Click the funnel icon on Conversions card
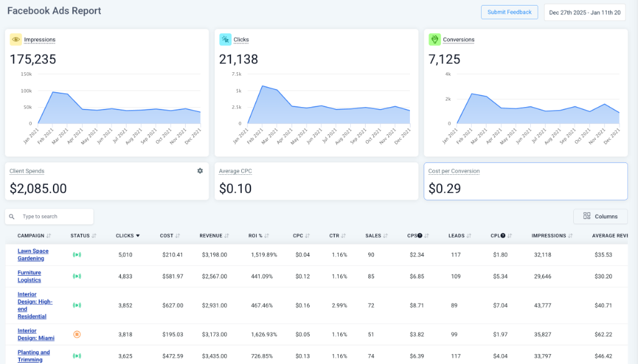Viewport: 638px width, 364px height. pyautogui.click(x=436, y=39)
